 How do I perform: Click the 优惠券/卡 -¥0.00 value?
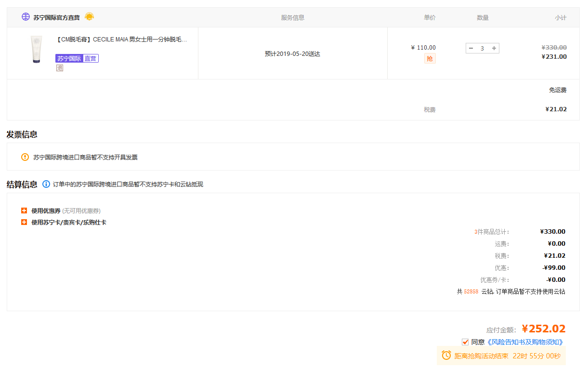tap(556, 280)
